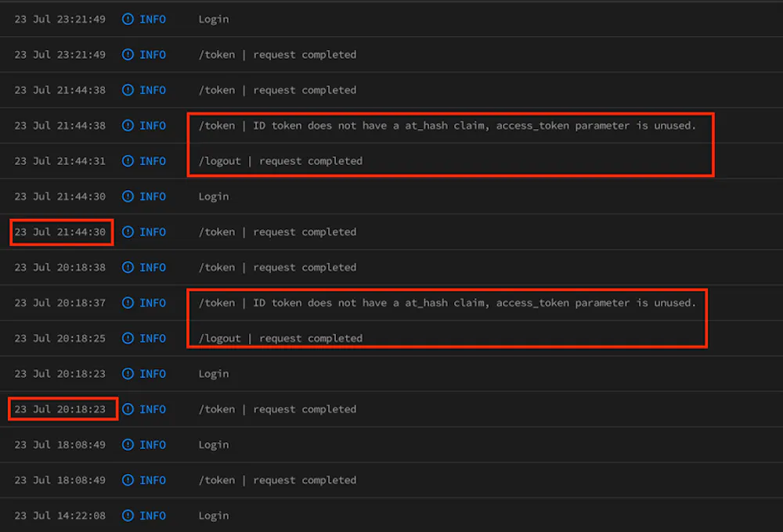Screen dimensions: 783x532
Task: Click the timestamp "23 Jul 14:22:08"
Action: [x=60, y=515]
